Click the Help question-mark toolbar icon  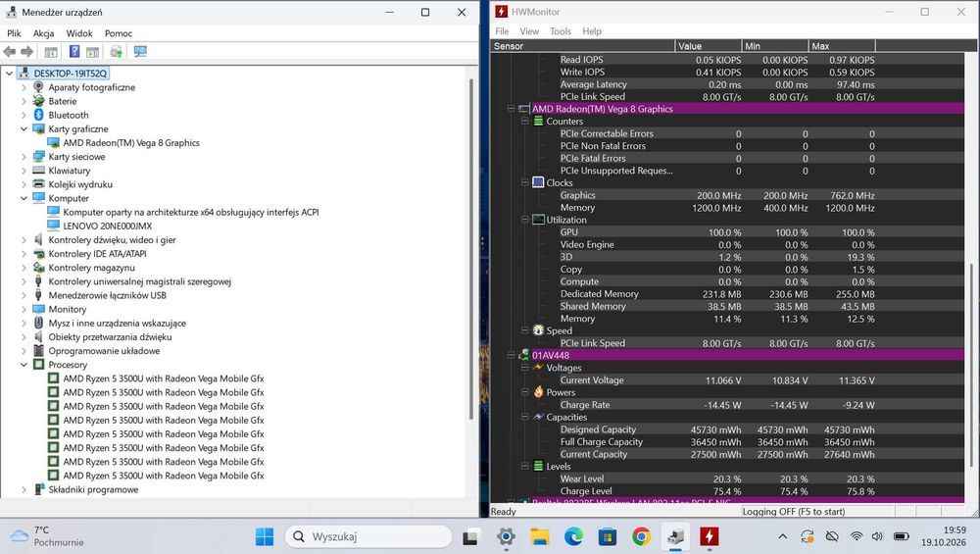pyautogui.click(x=74, y=52)
